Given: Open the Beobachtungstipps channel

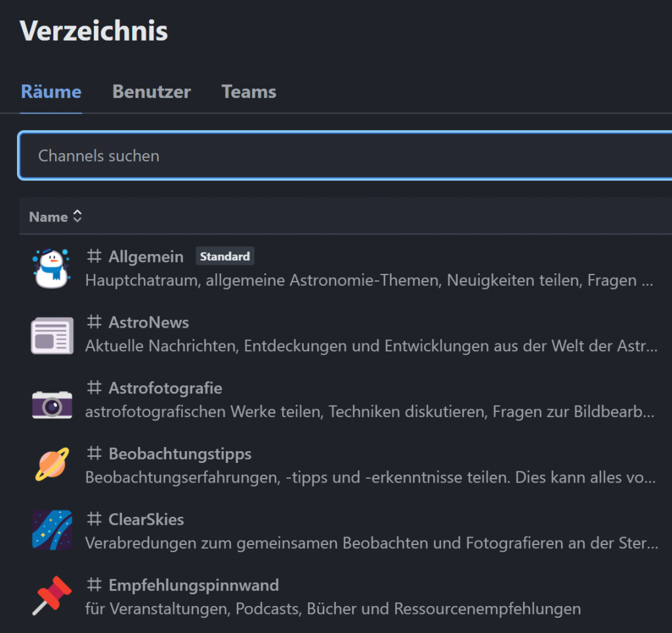Looking at the screenshot, I should coord(180,454).
